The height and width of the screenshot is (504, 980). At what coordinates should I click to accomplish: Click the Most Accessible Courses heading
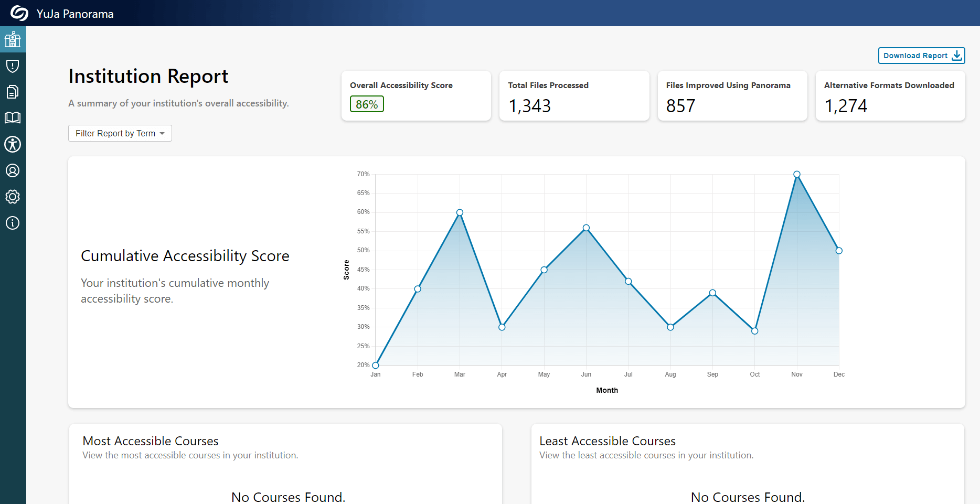[x=151, y=441]
